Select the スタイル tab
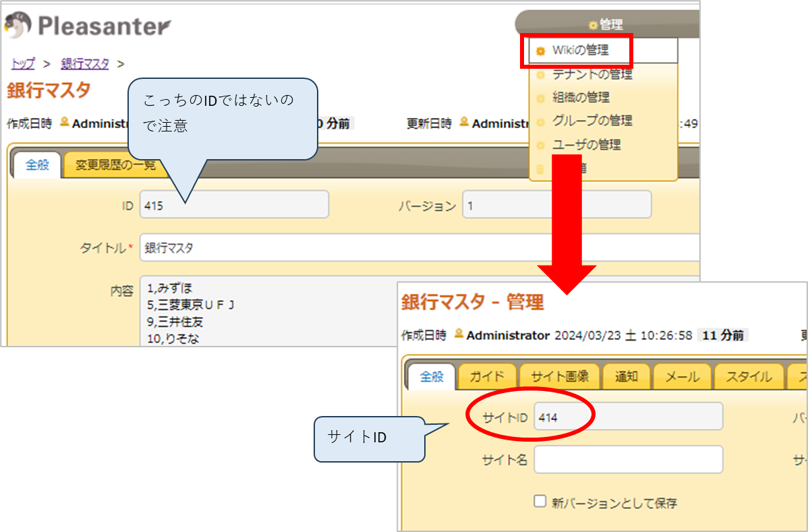The image size is (808, 532). (748, 377)
